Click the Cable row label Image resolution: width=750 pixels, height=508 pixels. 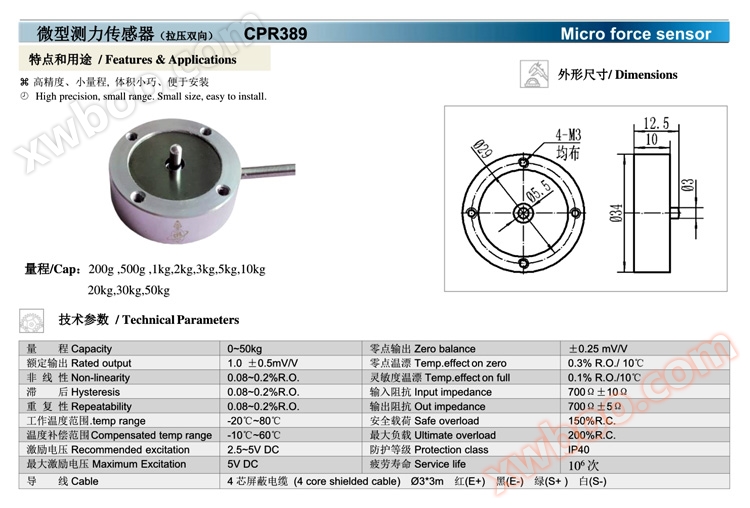[x=63, y=481]
